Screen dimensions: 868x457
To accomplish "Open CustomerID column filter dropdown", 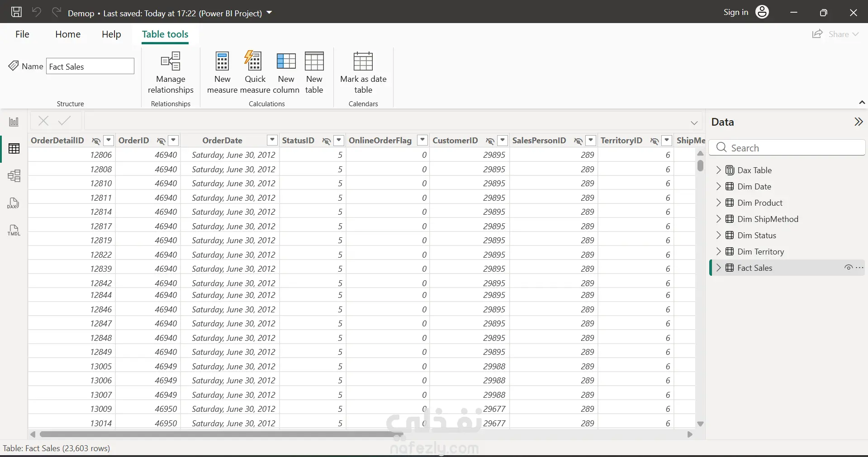I will pyautogui.click(x=503, y=140).
